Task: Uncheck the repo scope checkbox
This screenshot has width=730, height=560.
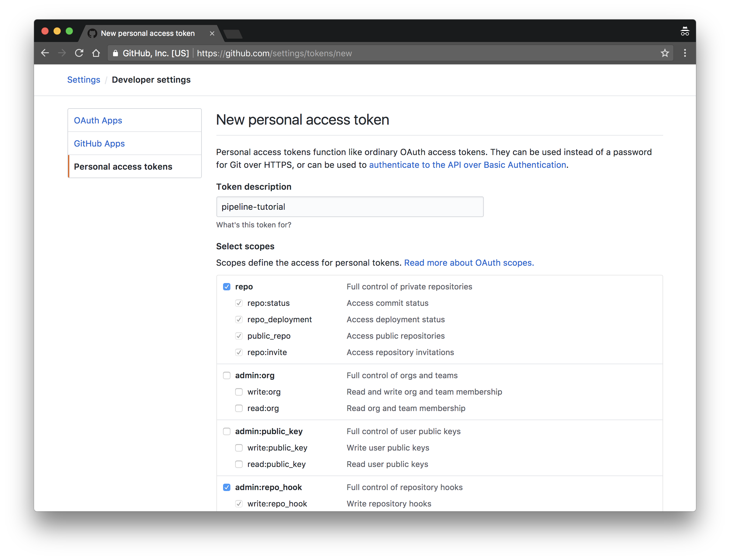Action: 226,287
